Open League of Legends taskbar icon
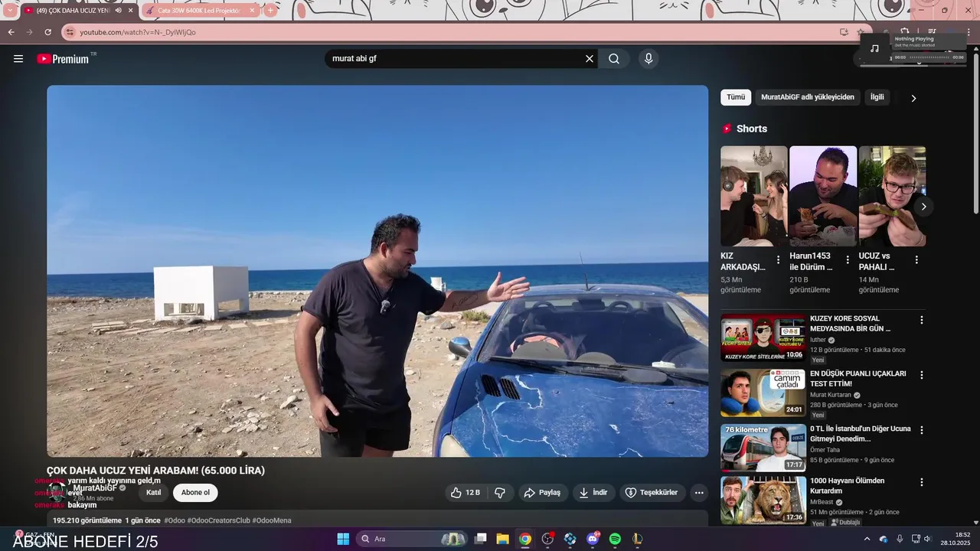Viewport: 980px width, 551px height. click(x=637, y=539)
